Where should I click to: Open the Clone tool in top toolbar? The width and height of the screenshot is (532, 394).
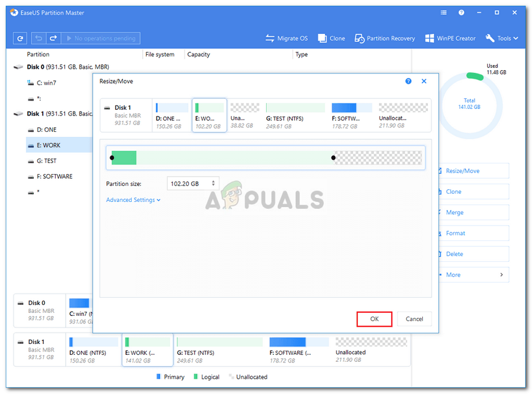coord(331,39)
